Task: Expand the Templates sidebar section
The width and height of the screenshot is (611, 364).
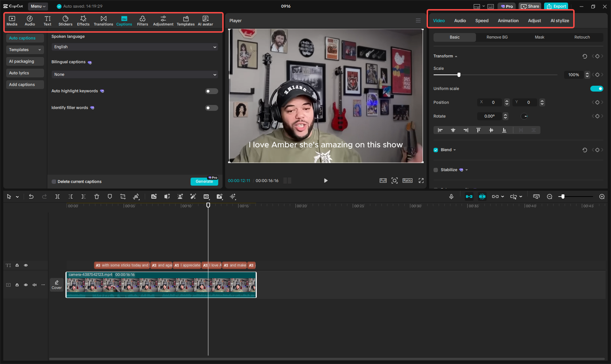Action: (25, 50)
